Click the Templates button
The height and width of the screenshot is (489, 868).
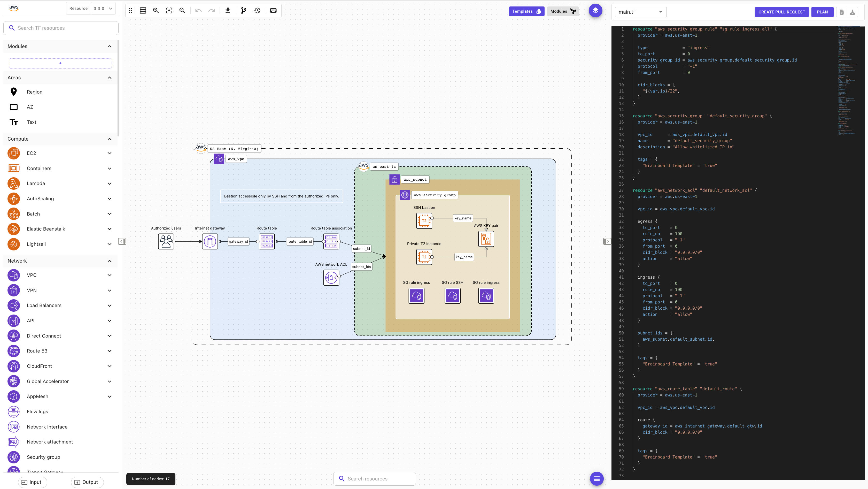[526, 11]
